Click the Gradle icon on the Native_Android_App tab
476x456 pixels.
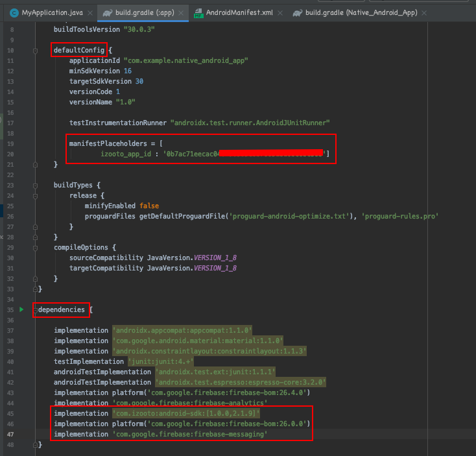point(298,13)
